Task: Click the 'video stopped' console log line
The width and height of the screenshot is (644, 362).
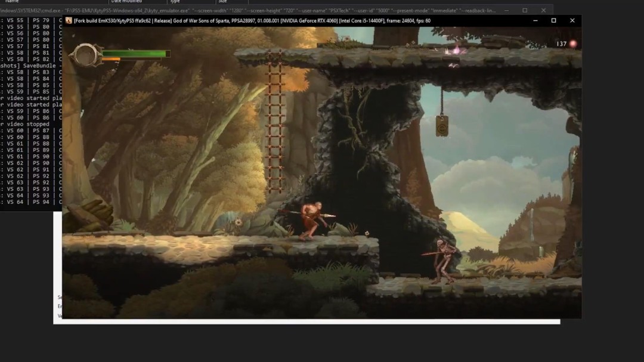Action: [x=24, y=124]
